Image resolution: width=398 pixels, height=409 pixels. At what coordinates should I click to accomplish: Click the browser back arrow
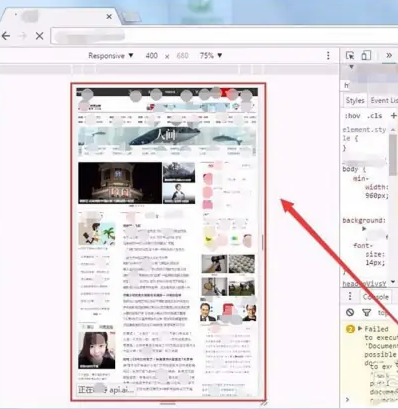coord(6,36)
